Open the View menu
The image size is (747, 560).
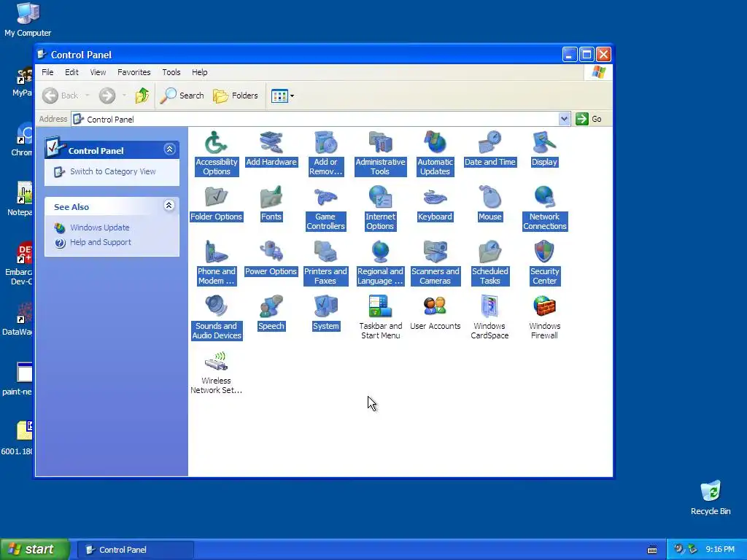(98, 72)
